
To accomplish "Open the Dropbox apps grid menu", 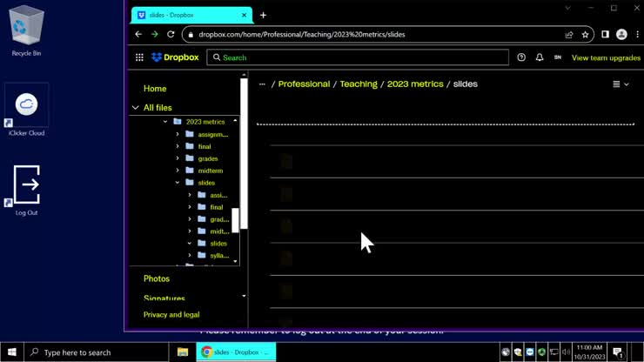I will click(139, 57).
